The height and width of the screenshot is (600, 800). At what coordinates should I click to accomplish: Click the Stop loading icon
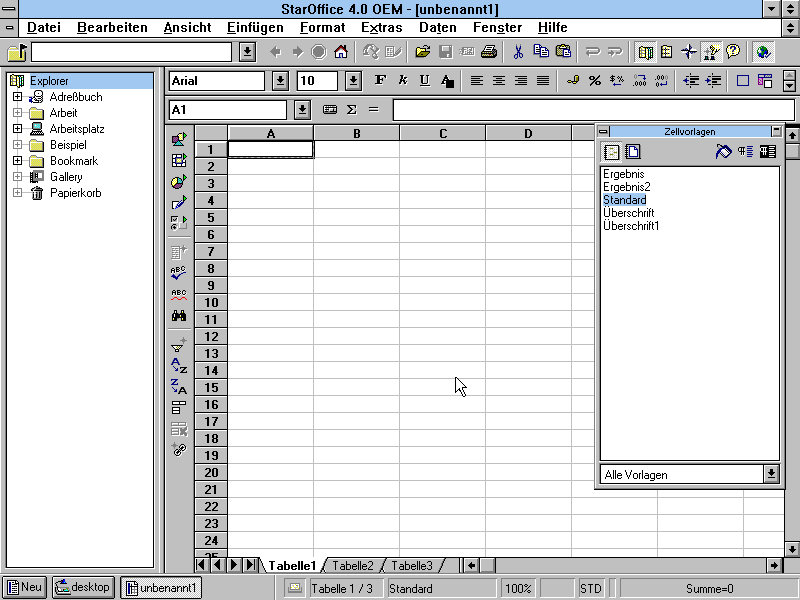[x=319, y=52]
